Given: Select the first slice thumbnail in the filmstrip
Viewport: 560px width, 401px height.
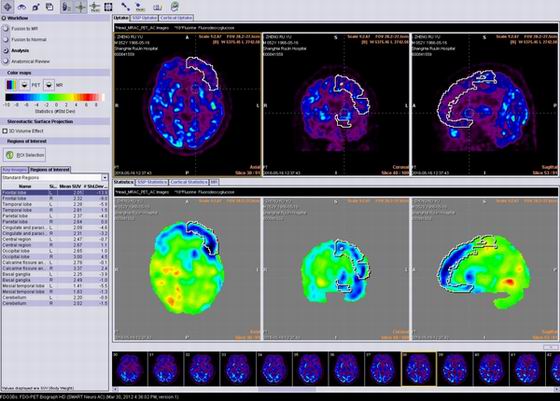Looking at the screenshot, I should [x=130, y=369].
